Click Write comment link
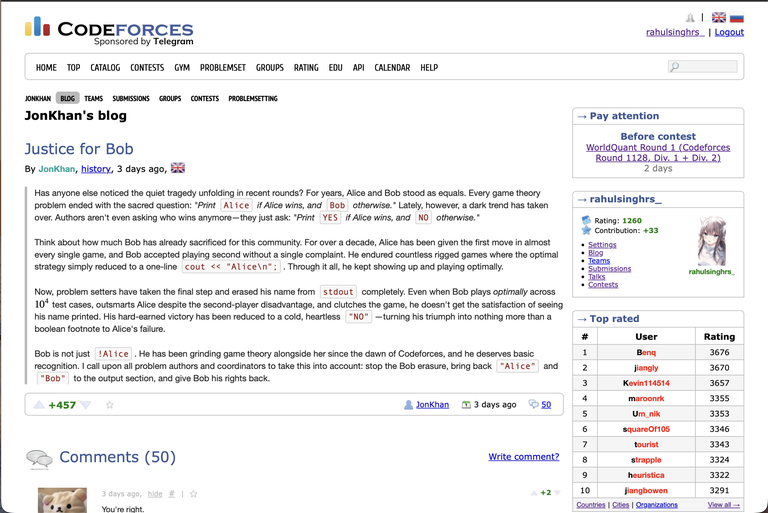This screenshot has height=513, width=768. 524,457
